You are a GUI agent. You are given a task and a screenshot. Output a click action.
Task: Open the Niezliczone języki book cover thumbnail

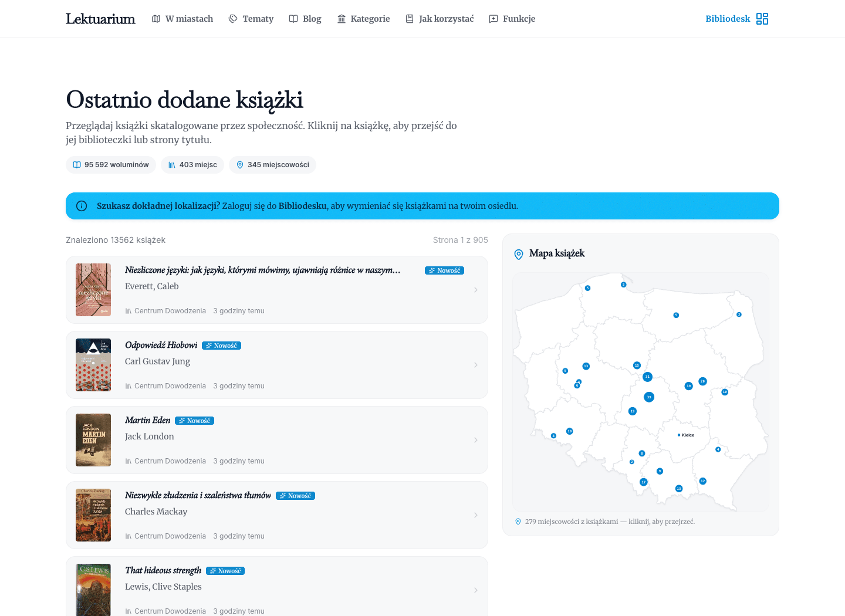click(x=93, y=290)
